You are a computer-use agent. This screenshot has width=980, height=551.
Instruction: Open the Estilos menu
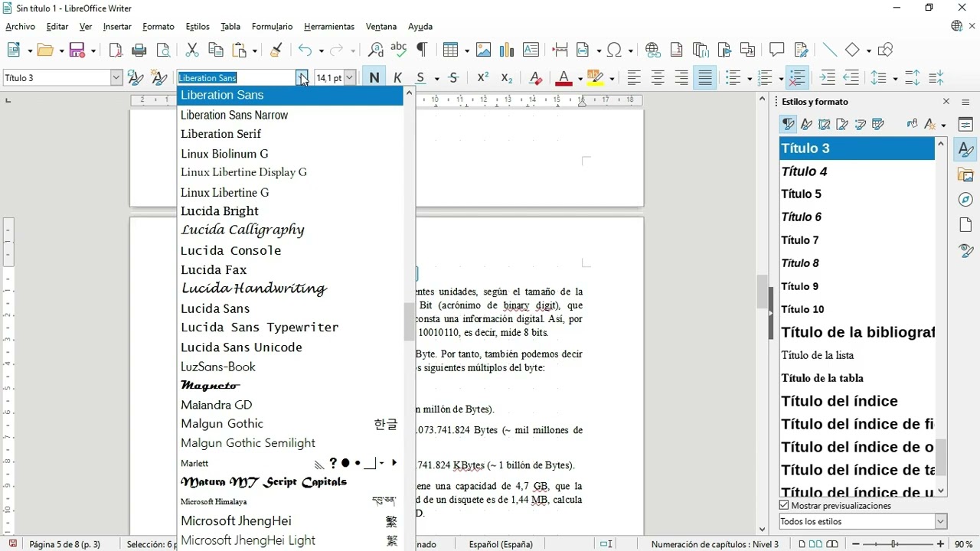pyautogui.click(x=198, y=27)
